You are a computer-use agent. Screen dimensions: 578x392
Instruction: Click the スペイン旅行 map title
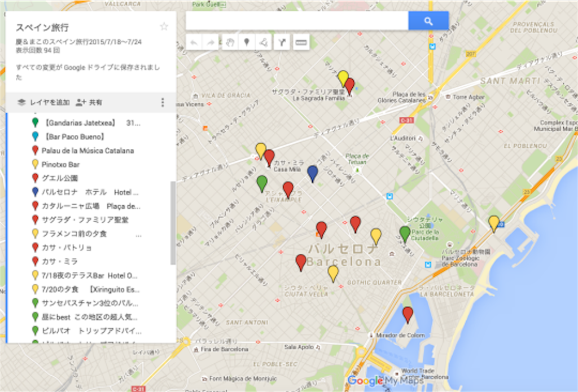coord(42,28)
